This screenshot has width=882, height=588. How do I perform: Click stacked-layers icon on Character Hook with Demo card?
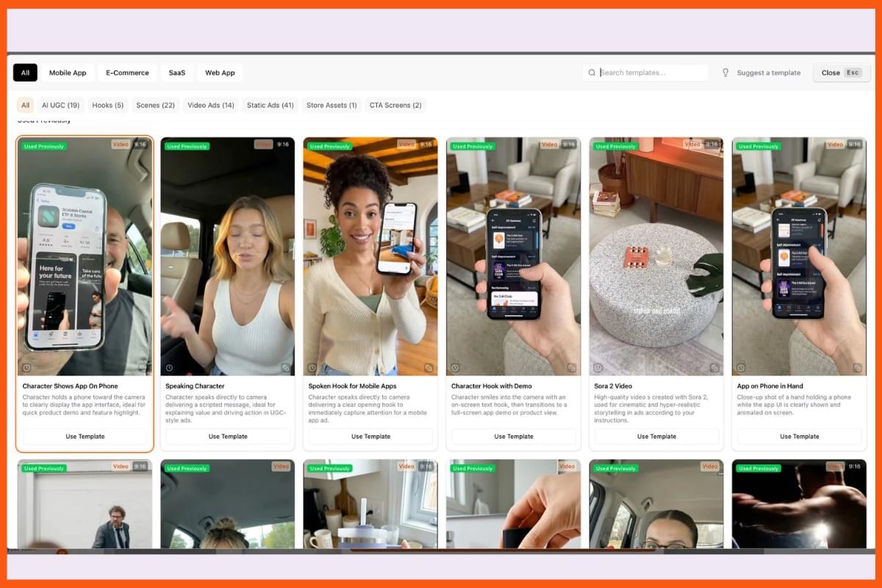point(570,367)
